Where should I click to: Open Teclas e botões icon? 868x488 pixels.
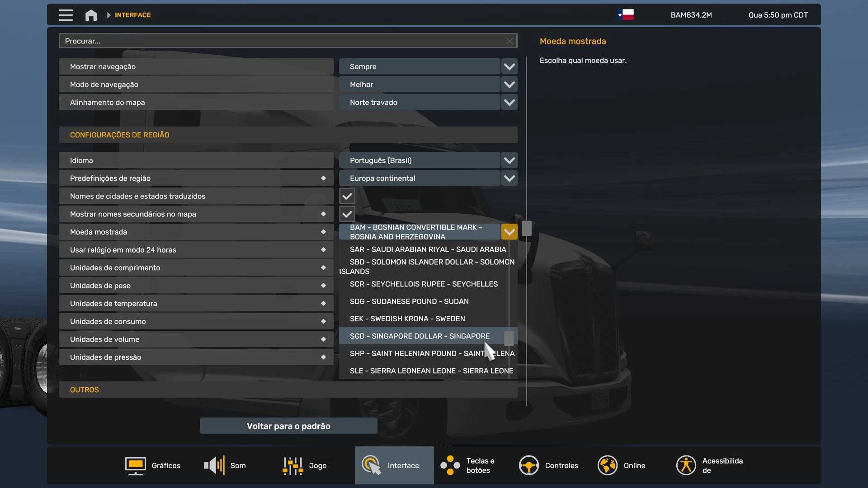pyautogui.click(x=450, y=465)
